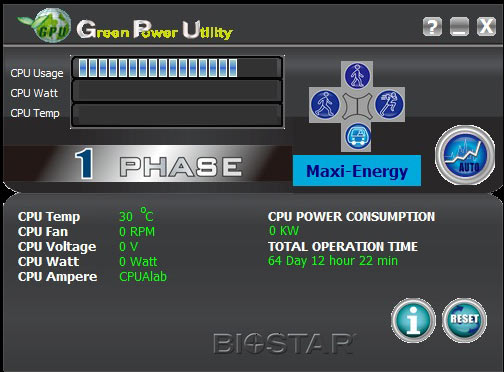
Task: Click the center hub of mode selector
Action: 357,106
